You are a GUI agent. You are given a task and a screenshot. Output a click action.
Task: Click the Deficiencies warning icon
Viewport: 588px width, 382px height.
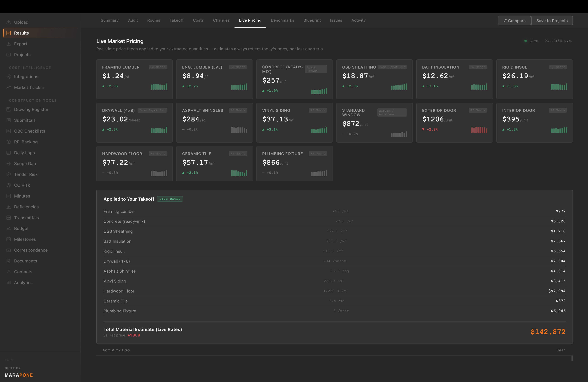tap(9, 207)
